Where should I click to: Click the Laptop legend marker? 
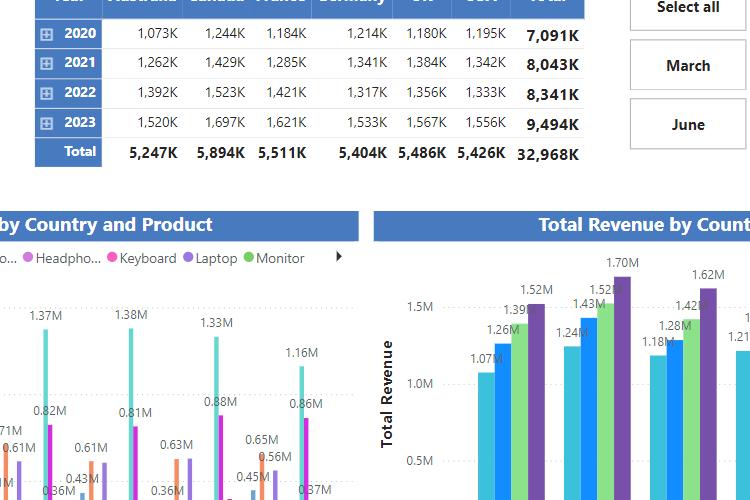click(188, 257)
